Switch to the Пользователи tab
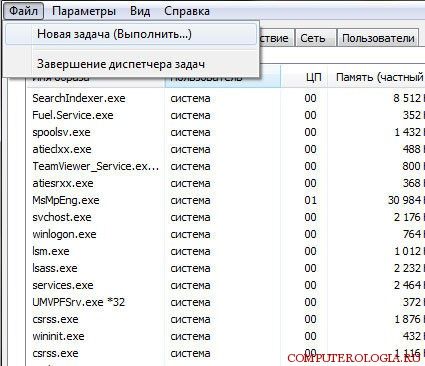Screen dimensions: 425x366 378,38
